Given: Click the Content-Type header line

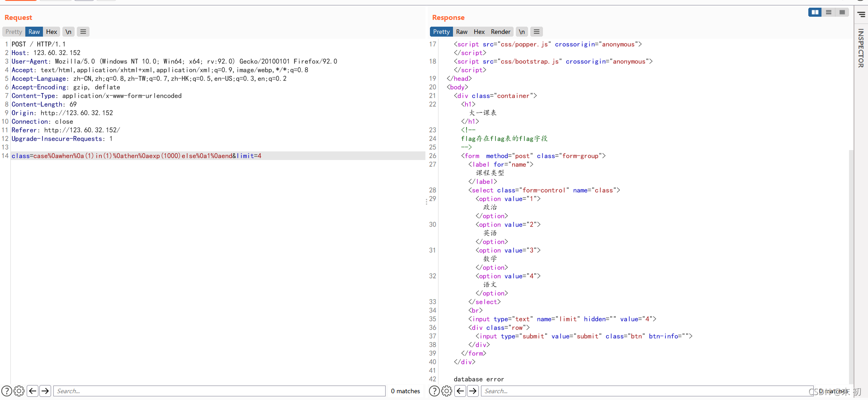Looking at the screenshot, I should pyautogui.click(x=97, y=96).
